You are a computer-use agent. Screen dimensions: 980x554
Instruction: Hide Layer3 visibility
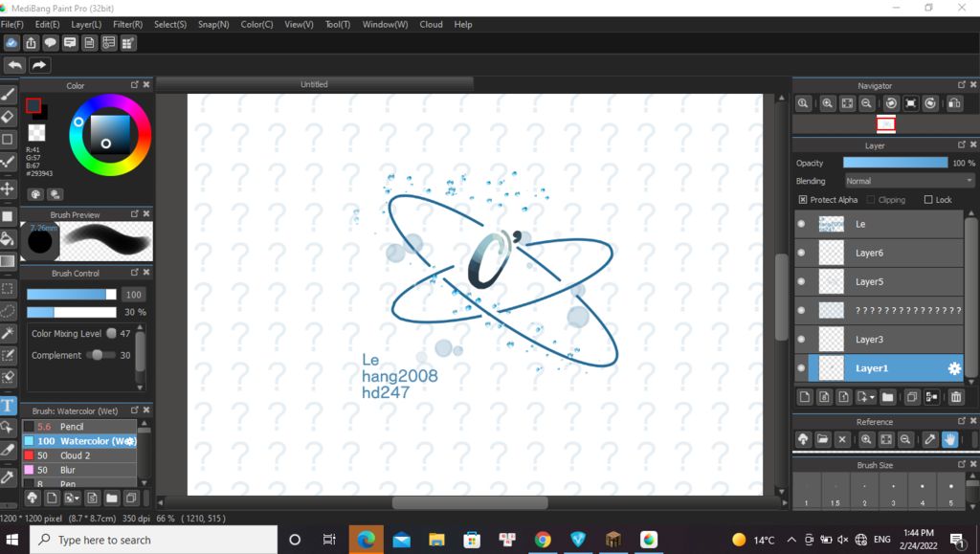click(801, 339)
